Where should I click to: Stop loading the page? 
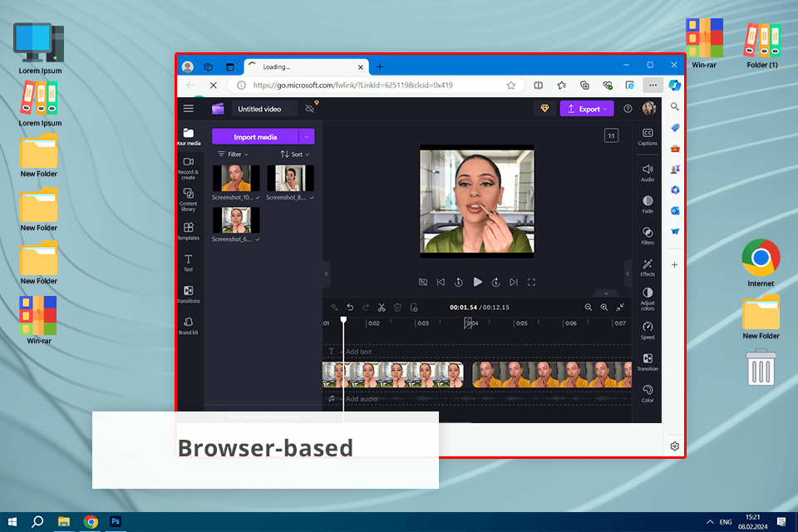tap(214, 85)
